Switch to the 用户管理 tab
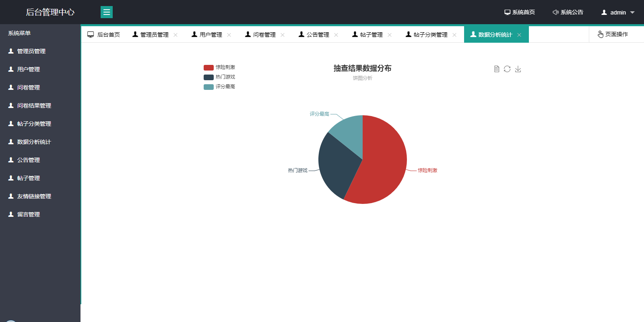Screen dimensions: 644x322 pos(211,35)
